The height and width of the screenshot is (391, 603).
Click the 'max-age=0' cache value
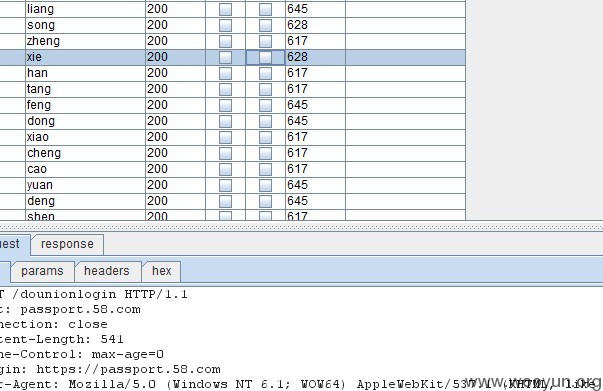pyautogui.click(x=128, y=354)
